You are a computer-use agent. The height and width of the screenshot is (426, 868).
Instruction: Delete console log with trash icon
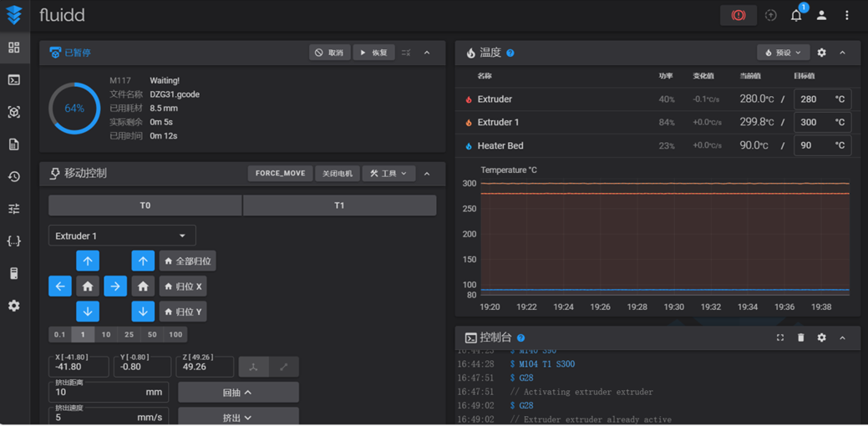[800, 337]
